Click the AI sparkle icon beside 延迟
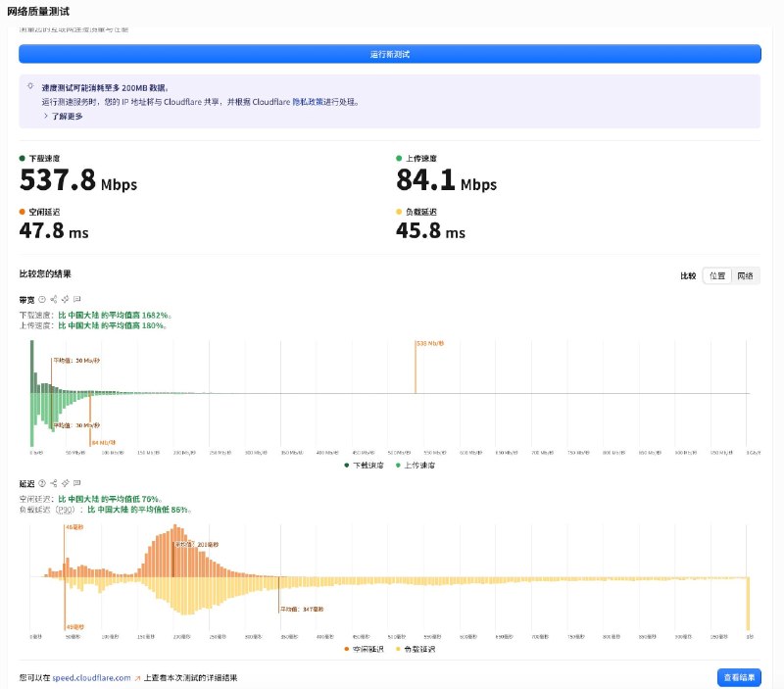 [65, 483]
